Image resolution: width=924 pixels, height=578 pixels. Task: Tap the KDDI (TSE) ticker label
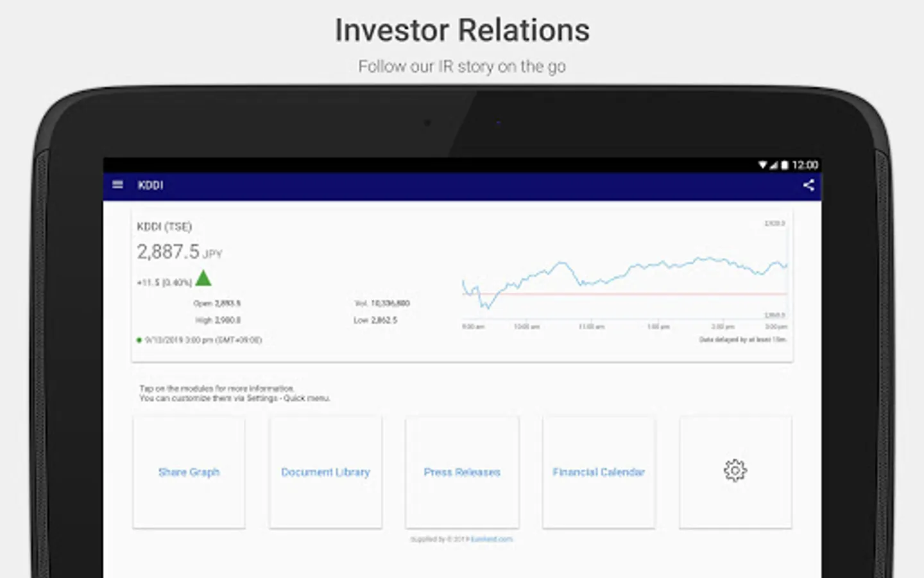pyautogui.click(x=164, y=227)
